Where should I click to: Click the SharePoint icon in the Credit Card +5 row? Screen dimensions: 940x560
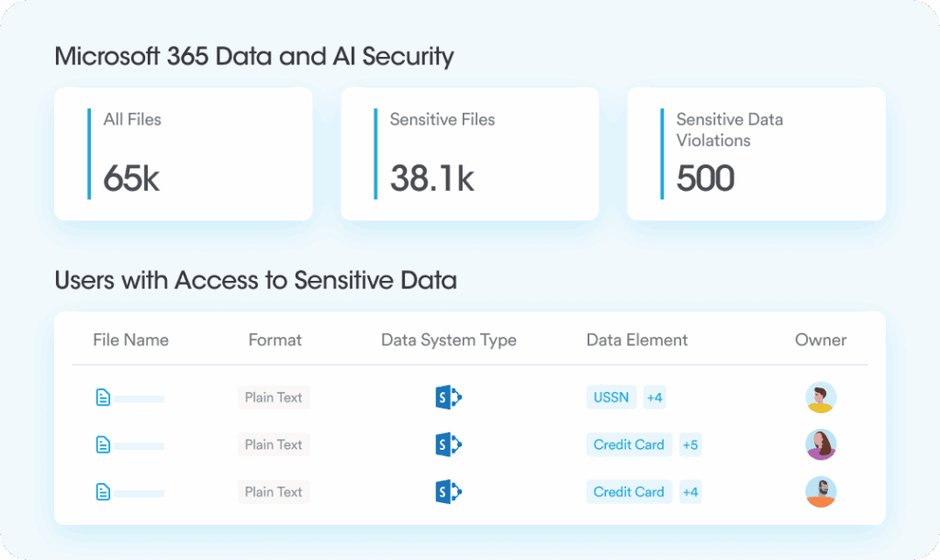(448, 445)
